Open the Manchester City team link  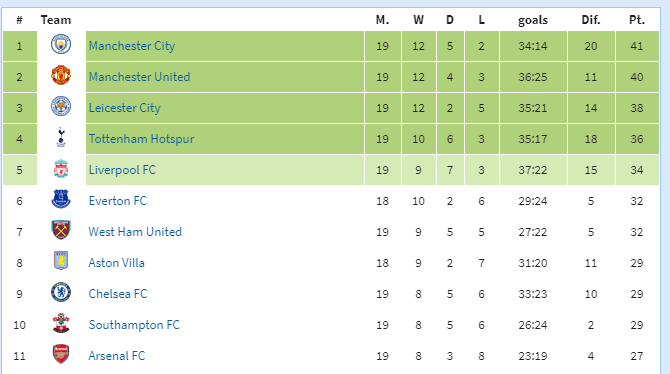click(x=132, y=46)
